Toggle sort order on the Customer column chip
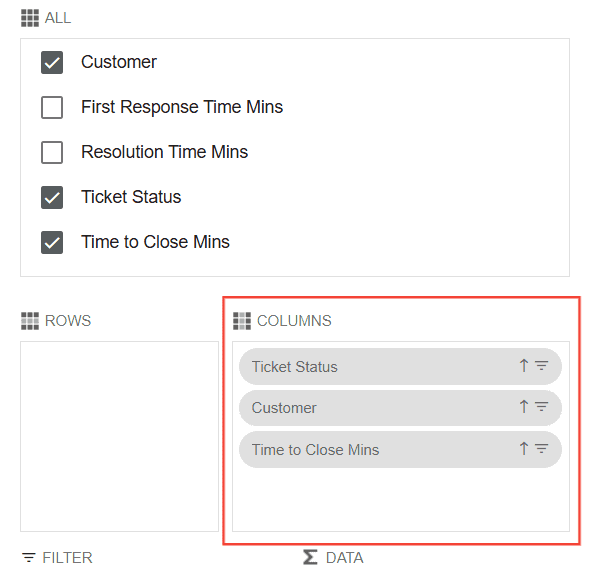The image size is (591, 570). coord(524,407)
